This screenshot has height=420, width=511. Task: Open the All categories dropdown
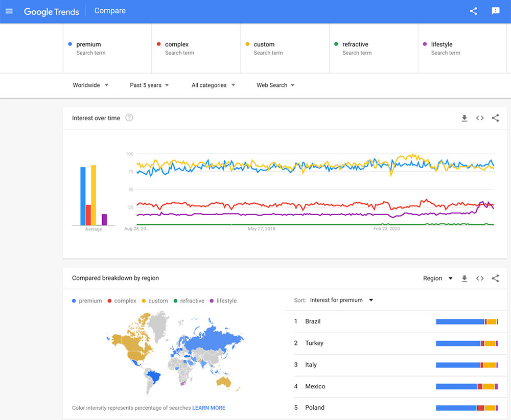(213, 85)
